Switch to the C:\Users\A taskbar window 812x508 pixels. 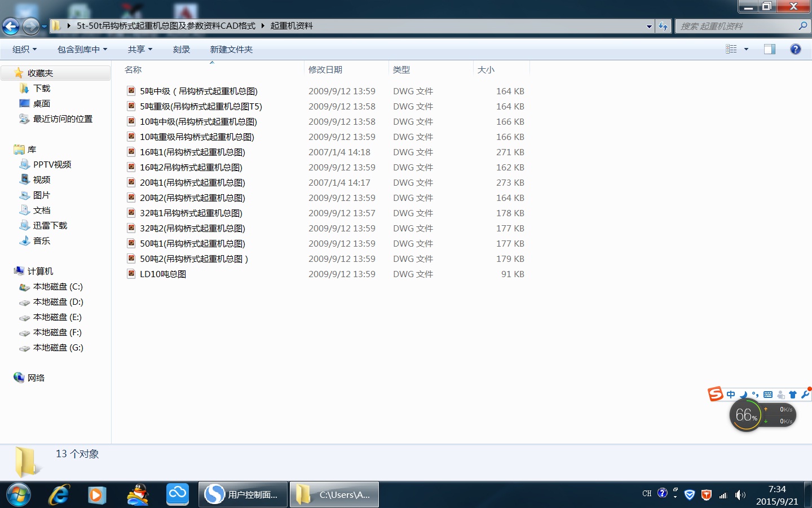pos(334,494)
